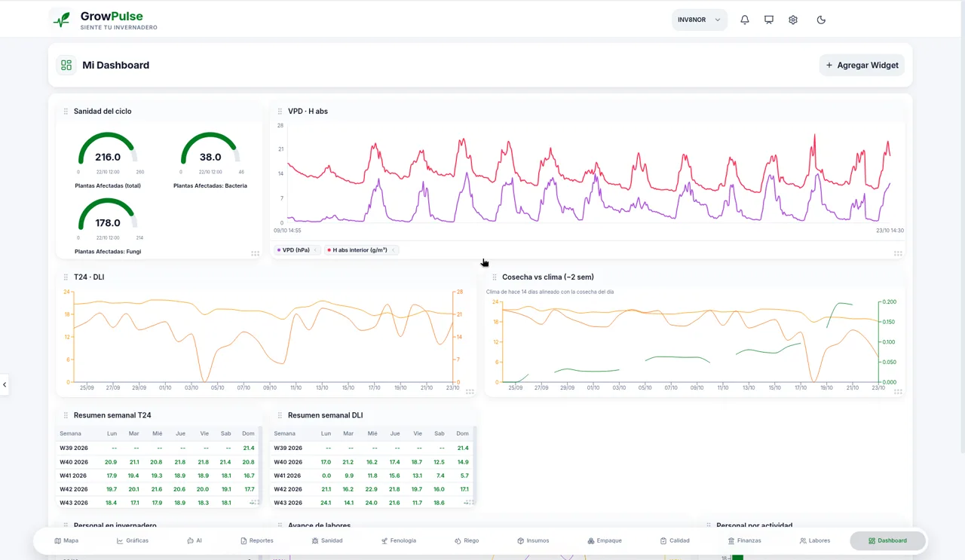Click Semana header in Resumen semanal T24
Screen dimensions: 965x560
[x=71, y=433]
